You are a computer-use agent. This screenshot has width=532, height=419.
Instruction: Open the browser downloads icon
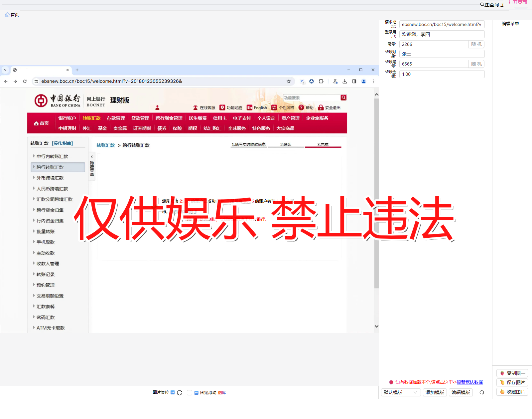click(x=345, y=81)
